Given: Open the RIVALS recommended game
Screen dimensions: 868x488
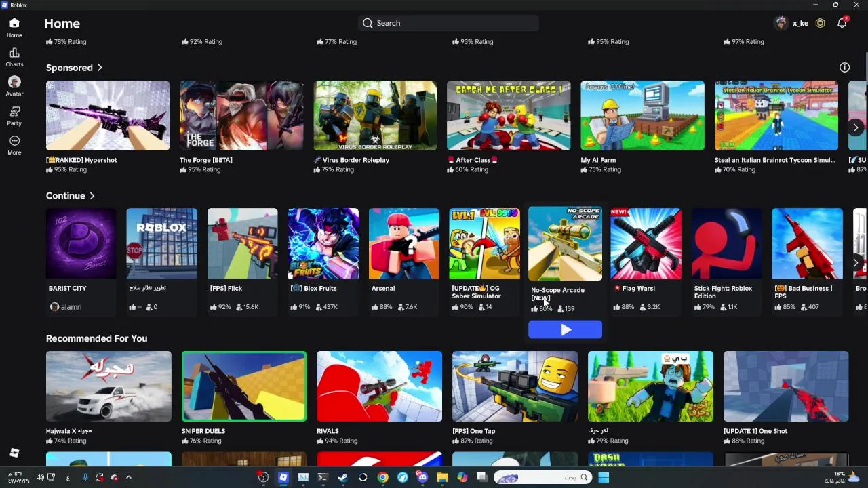Looking at the screenshot, I should pos(379,398).
